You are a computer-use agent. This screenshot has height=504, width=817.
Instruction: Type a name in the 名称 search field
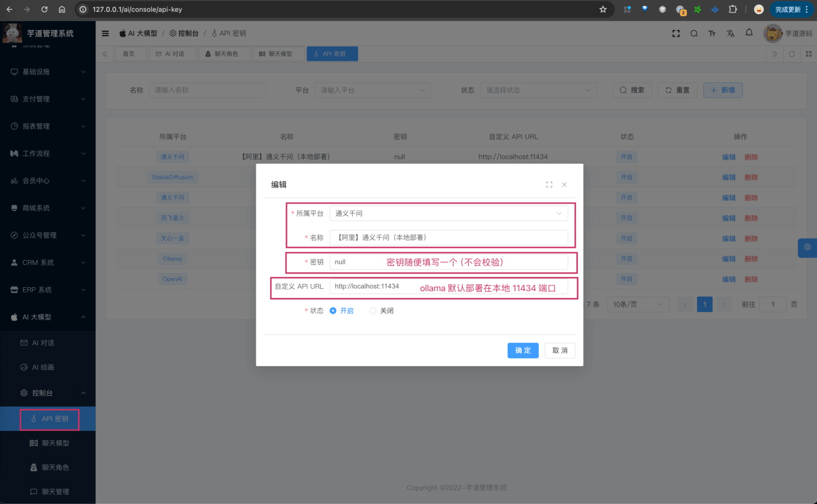pos(207,90)
